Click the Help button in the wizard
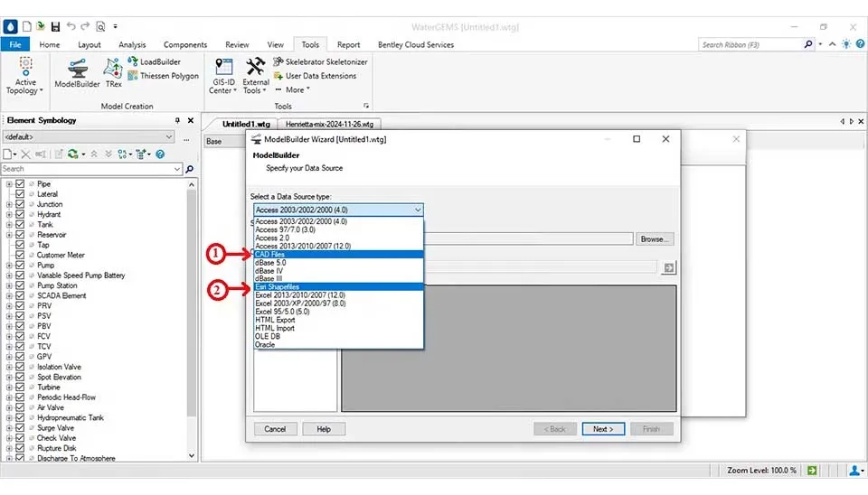Viewport: 868px width, 495px height. (x=324, y=429)
